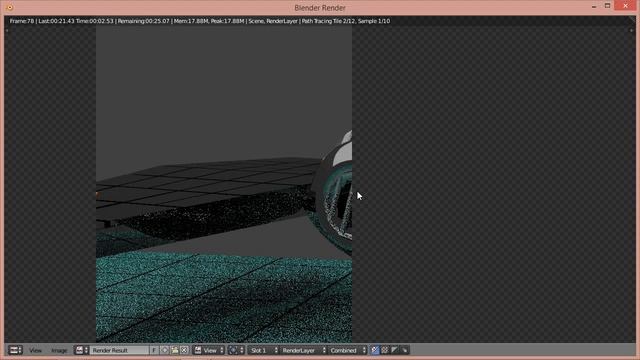Open the editor type selector icon

[x=15, y=350]
